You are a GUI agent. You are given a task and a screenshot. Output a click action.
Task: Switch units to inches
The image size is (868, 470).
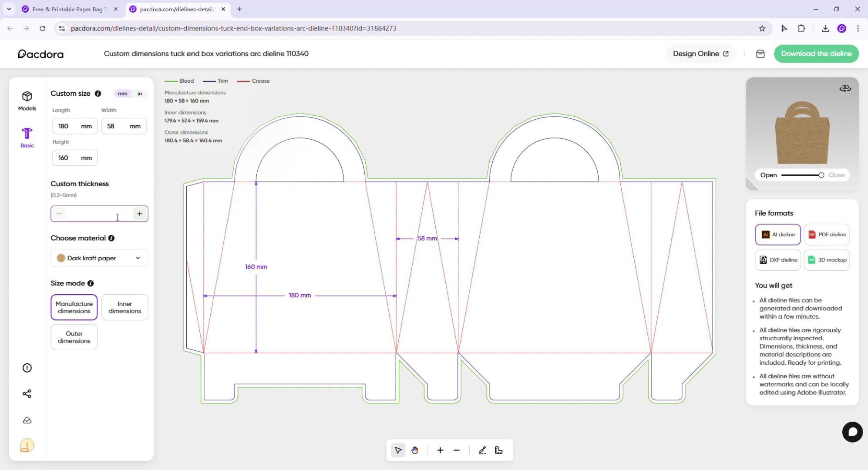click(x=140, y=94)
